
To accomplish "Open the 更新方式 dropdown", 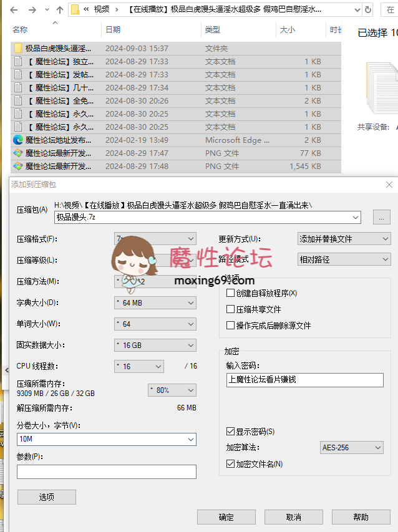I will tap(344, 239).
